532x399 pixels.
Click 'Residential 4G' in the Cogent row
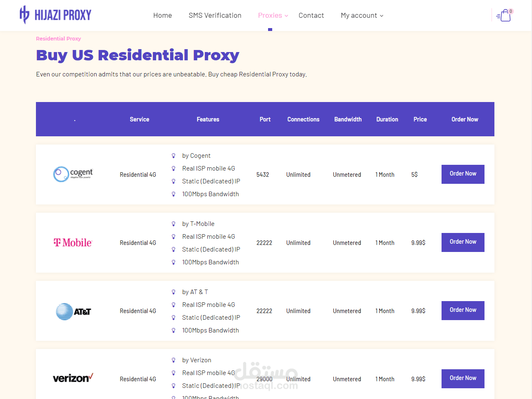(x=138, y=175)
